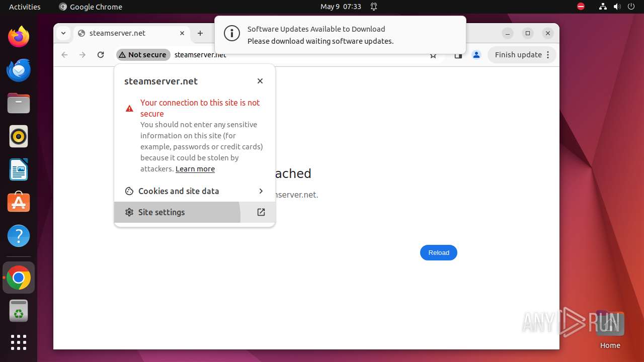
Task: Launch Thunderbird mail from the dock
Action: 19,70
